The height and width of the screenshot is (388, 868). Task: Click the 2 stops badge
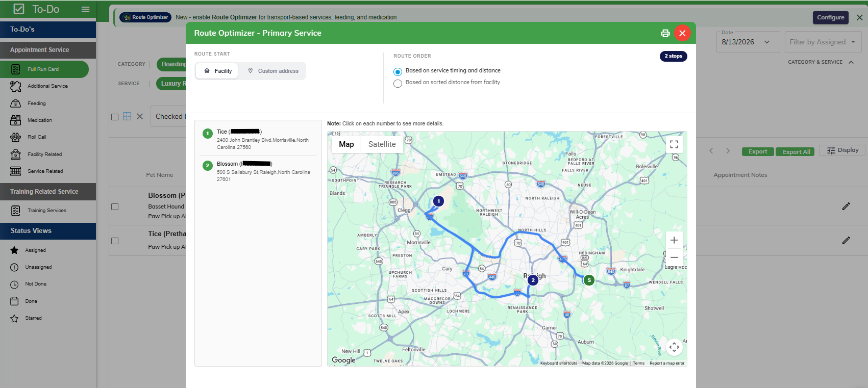[673, 56]
